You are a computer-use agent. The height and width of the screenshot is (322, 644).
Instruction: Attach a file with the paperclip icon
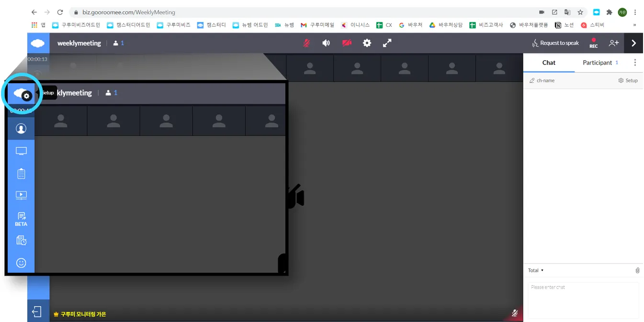(x=637, y=270)
